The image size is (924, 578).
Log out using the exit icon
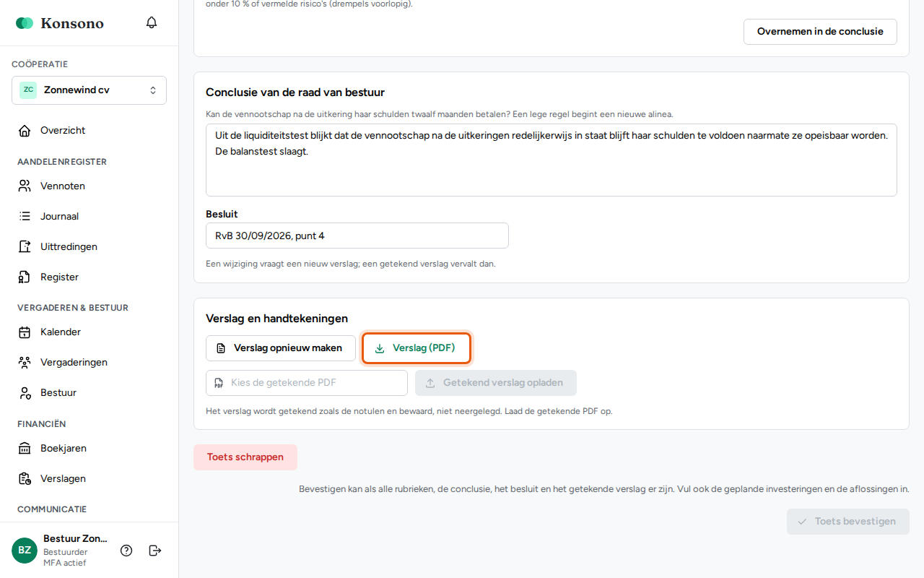[x=155, y=551]
